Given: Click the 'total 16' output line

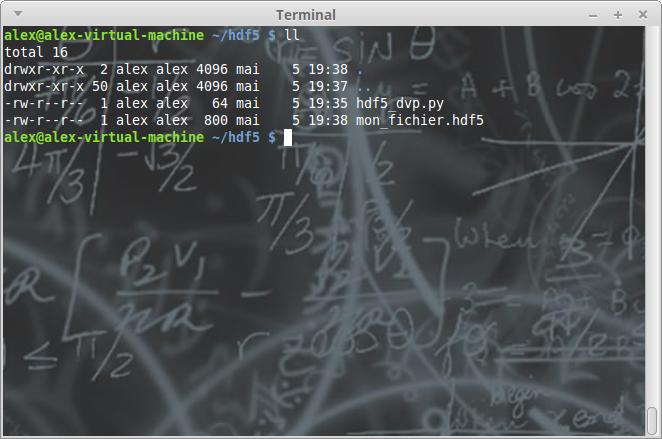Looking at the screenshot, I should 36,52.
